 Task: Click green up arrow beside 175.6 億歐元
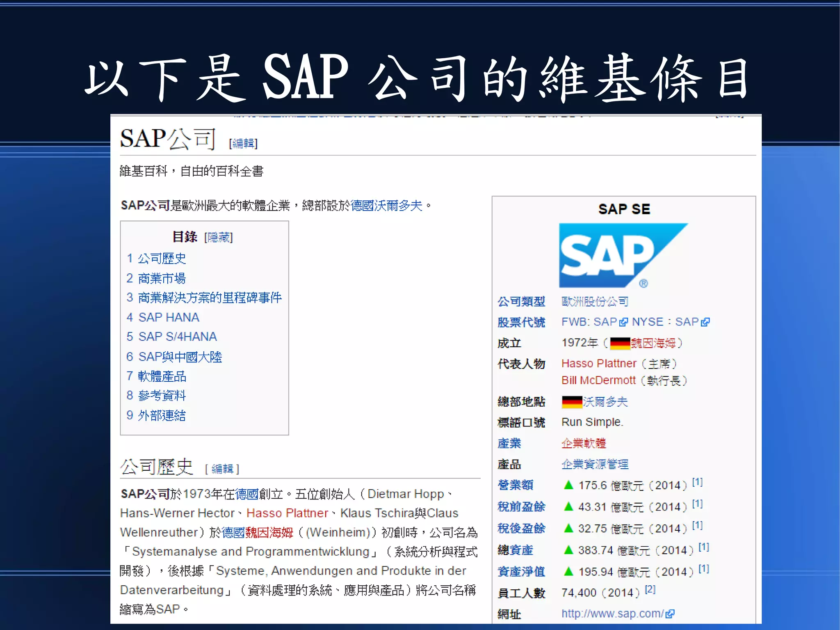(568, 485)
